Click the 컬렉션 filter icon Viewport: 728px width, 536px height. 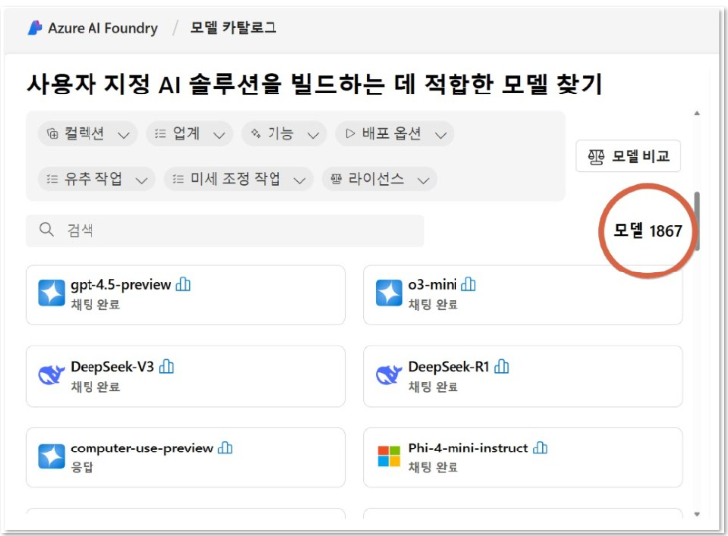click(52, 134)
